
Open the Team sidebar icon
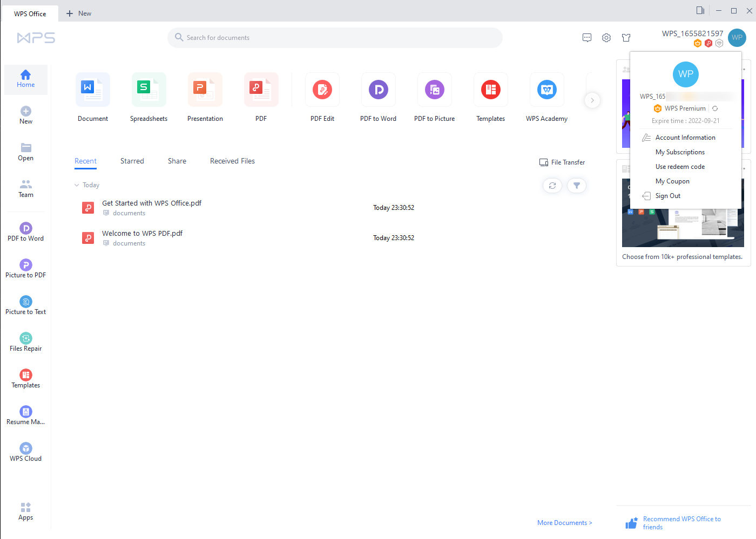pyautogui.click(x=25, y=189)
